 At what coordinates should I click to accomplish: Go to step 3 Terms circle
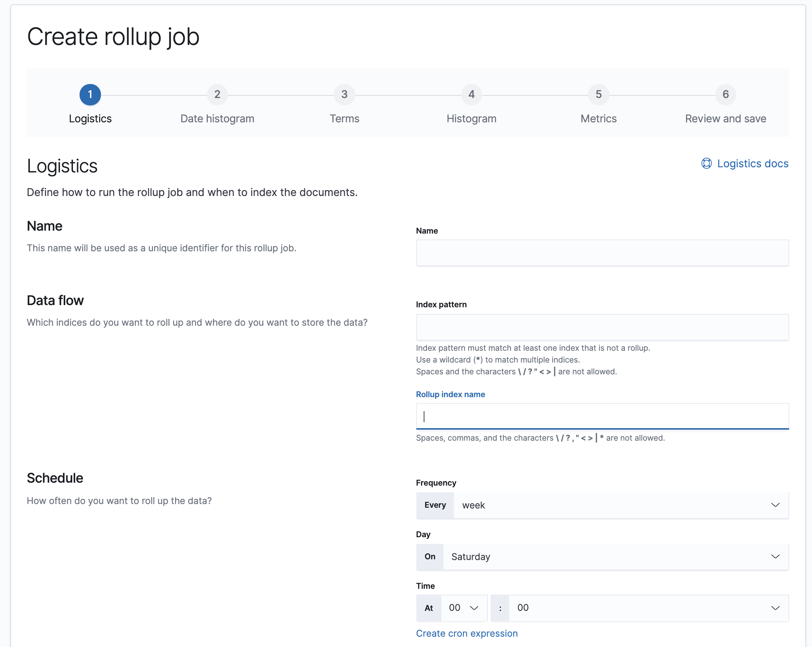click(x=344, y=95)
